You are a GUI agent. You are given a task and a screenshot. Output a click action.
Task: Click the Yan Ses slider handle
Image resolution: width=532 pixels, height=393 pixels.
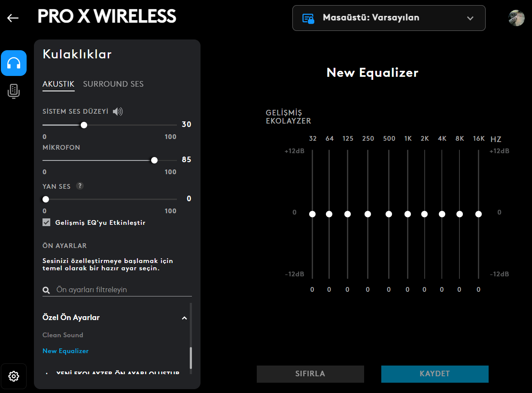click(46, 199)
